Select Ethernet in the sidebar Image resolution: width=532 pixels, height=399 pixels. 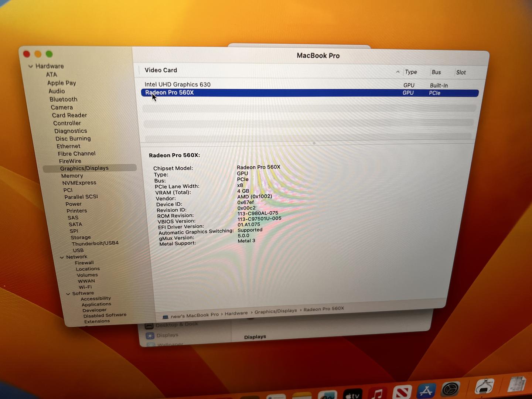coord(68,146)
